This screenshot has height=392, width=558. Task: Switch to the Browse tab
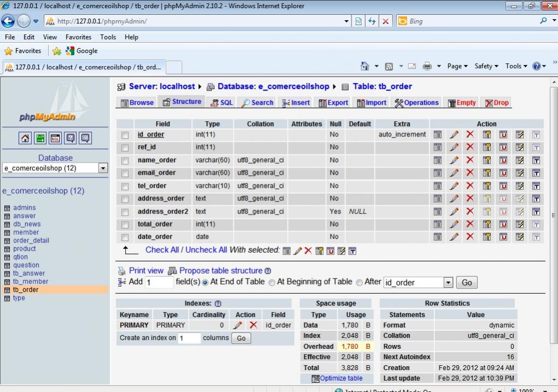tap(137, 103)
